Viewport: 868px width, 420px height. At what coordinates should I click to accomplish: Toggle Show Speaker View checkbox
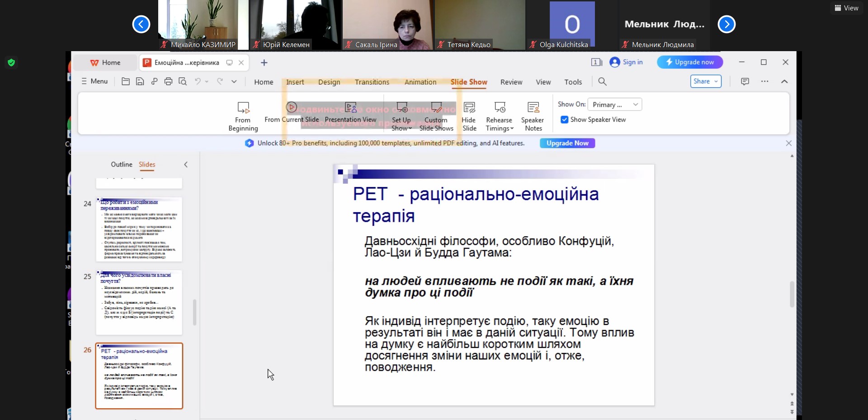565,119
